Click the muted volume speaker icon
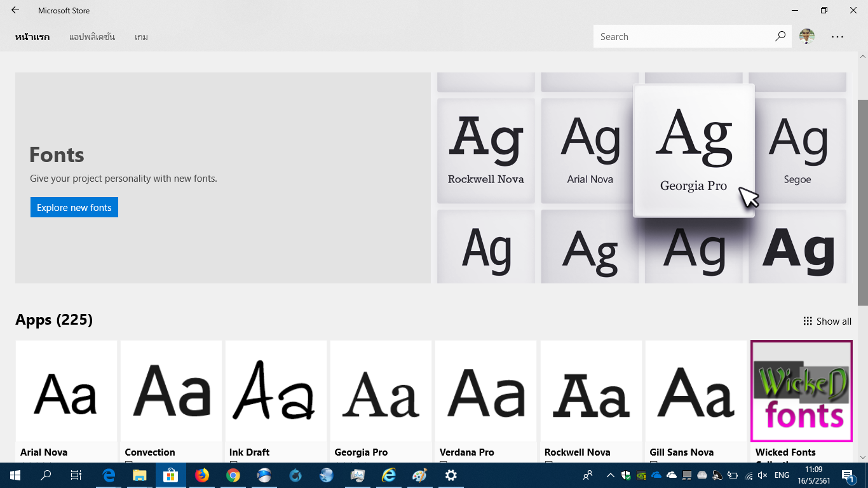 click(x=763, y=475)
